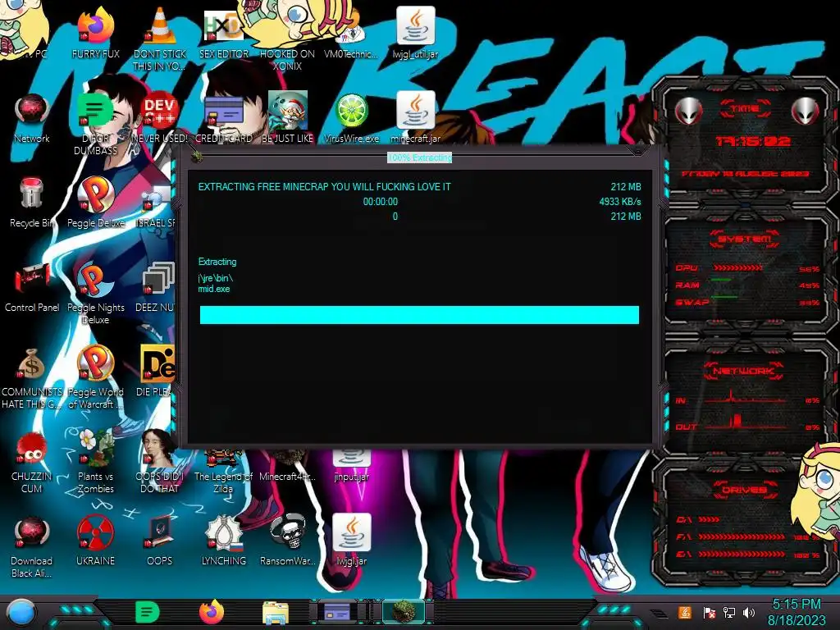Click the EXTRACTING FREE MINECRAP heading text
Screen dimensions: 840x630
[325, 187]
